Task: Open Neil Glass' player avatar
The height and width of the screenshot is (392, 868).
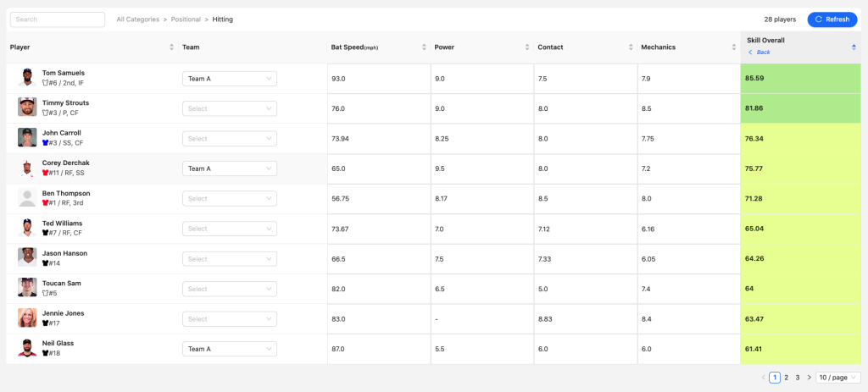Action: point(27,347)
